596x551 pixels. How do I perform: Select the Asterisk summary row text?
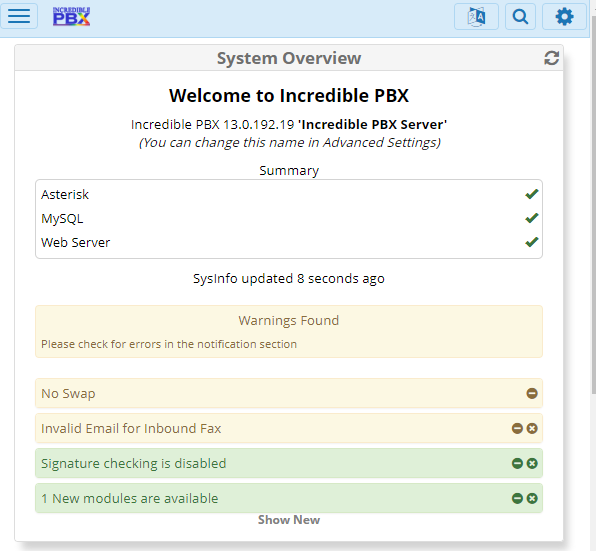coord(65,195)
